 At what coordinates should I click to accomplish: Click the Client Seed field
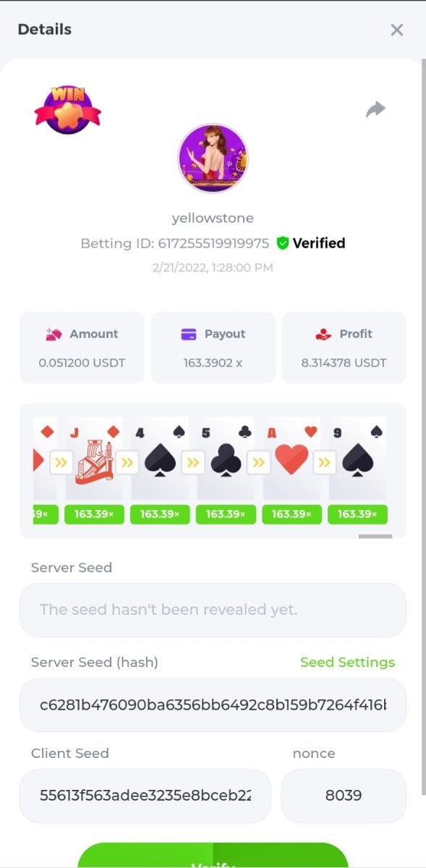click(x=145, y=796)
